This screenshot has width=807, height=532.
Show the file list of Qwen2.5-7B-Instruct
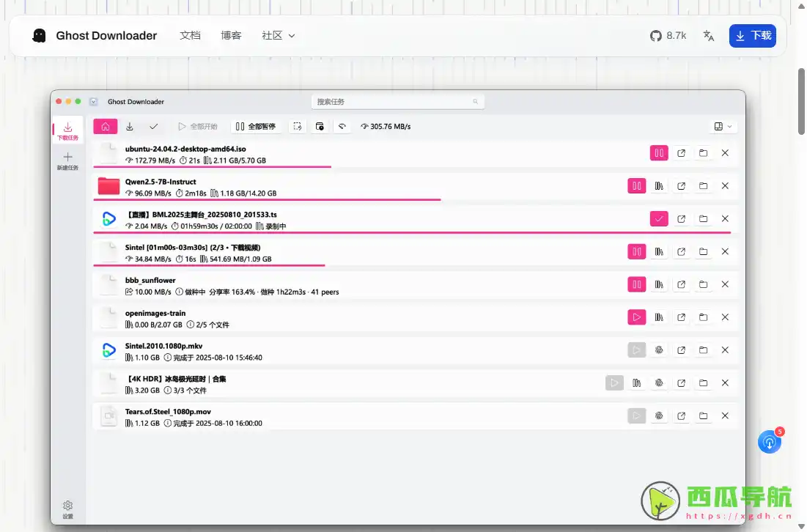659,185
